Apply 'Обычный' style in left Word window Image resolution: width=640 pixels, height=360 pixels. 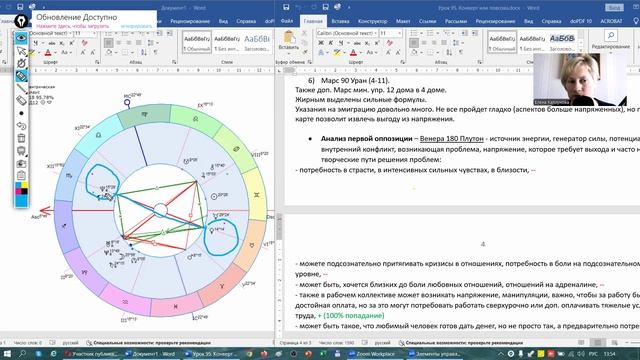197,42
